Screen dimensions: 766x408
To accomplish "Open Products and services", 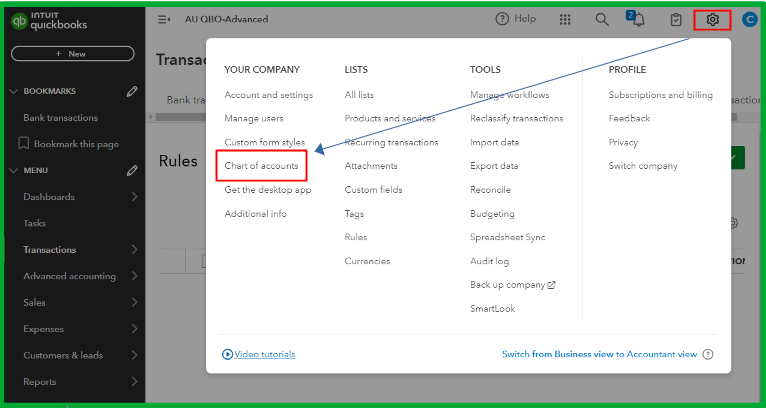I will coord(390,118).
